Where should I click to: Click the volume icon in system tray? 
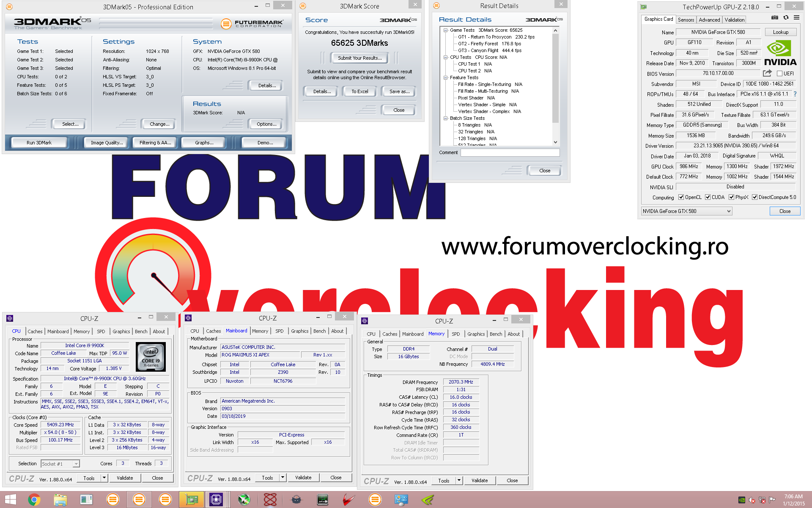coord(752,500)
